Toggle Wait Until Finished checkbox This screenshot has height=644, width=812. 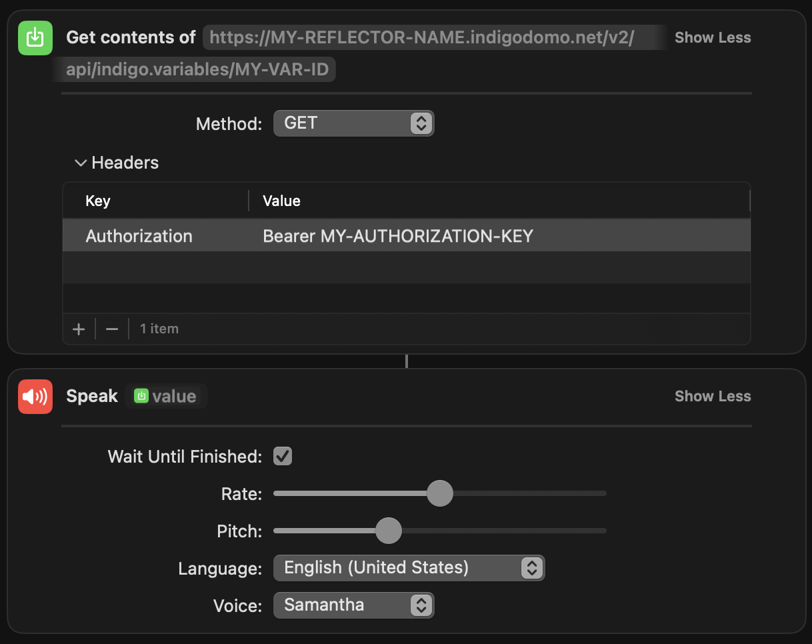pos(283,456)
